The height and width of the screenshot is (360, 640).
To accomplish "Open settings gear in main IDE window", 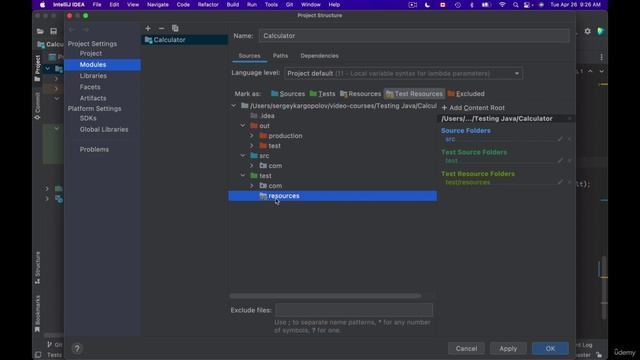I will click(587, 31).
